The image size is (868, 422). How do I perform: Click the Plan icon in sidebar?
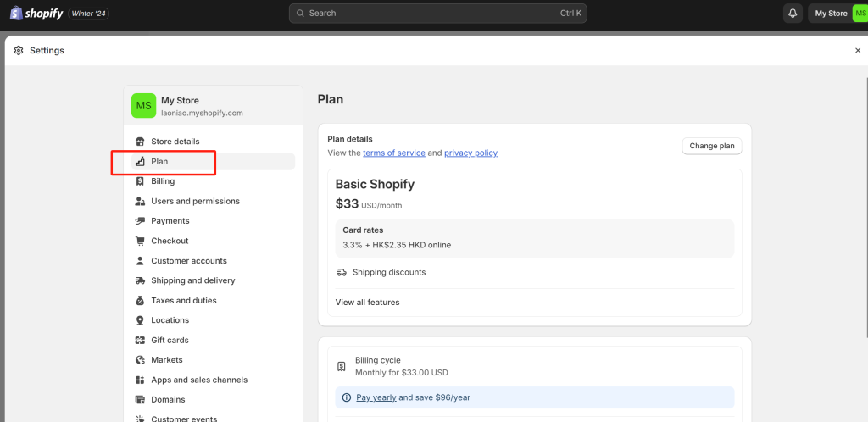pyautogui.click(x=140, y=162)
